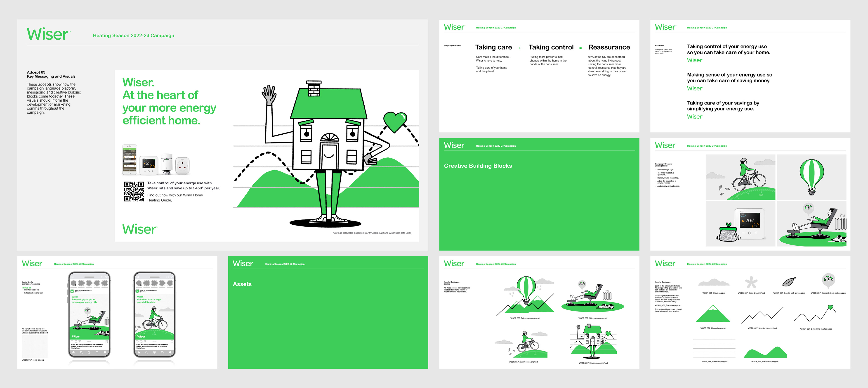
Task: Click the 'Take control of your energy use' poster copy
Action: (x=183, y=186)
